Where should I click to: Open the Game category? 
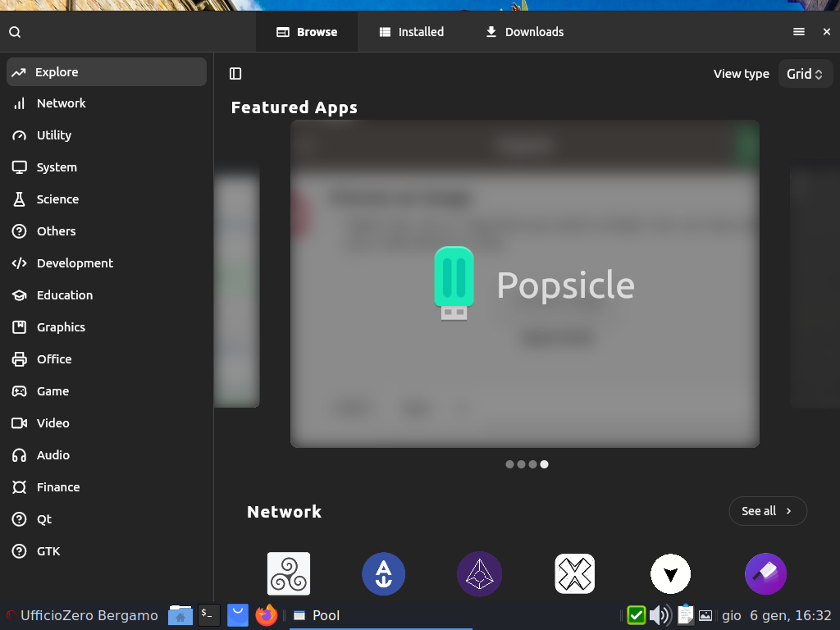point(52,391)
